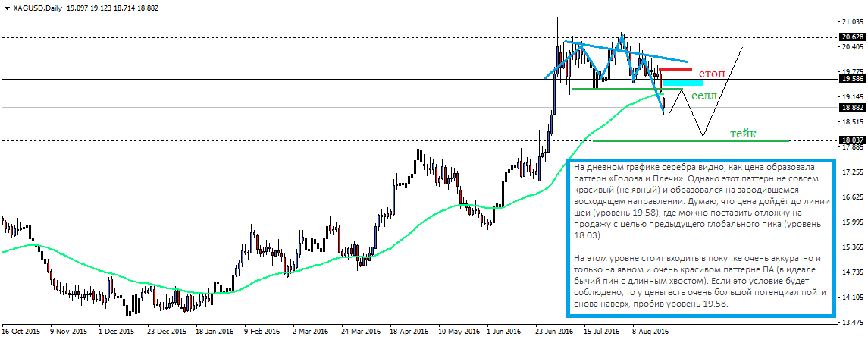Select the green 'тейк' text label

[x=743, y=134]
